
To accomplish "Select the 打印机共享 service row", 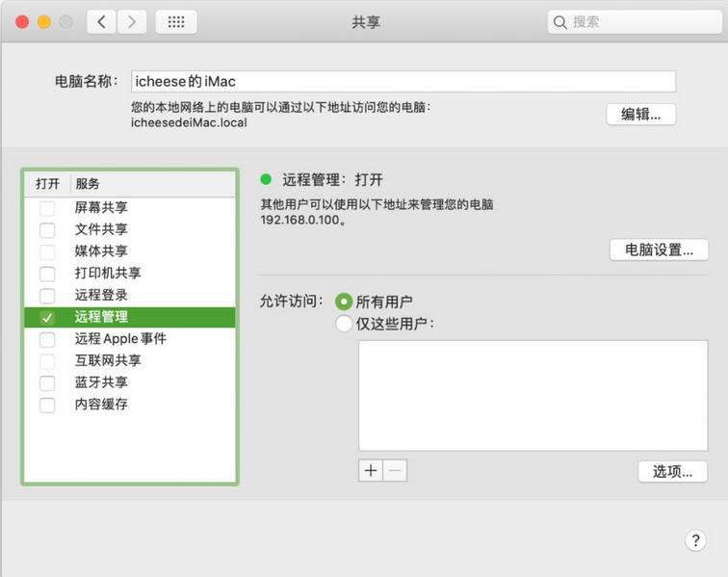I will 130,274.
